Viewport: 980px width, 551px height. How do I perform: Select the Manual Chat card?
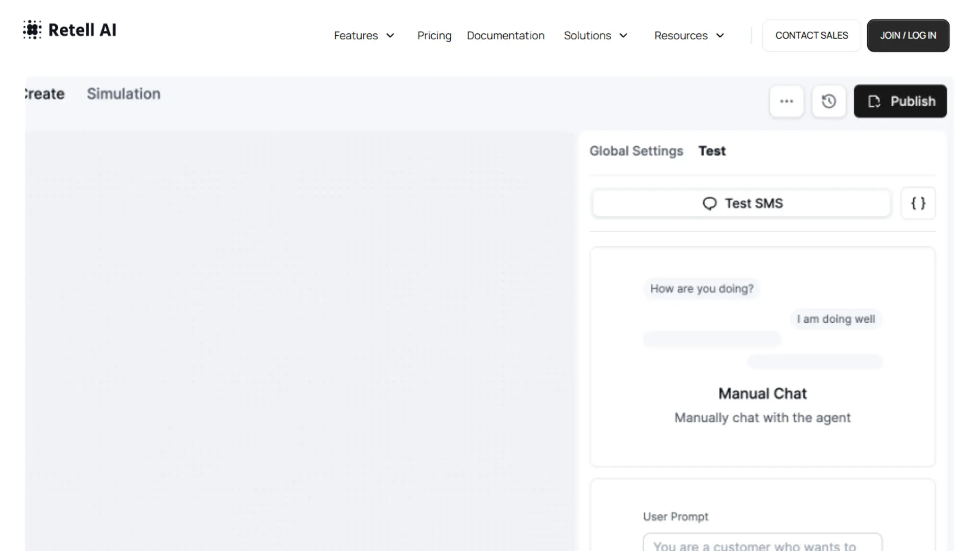pos(762,393)
